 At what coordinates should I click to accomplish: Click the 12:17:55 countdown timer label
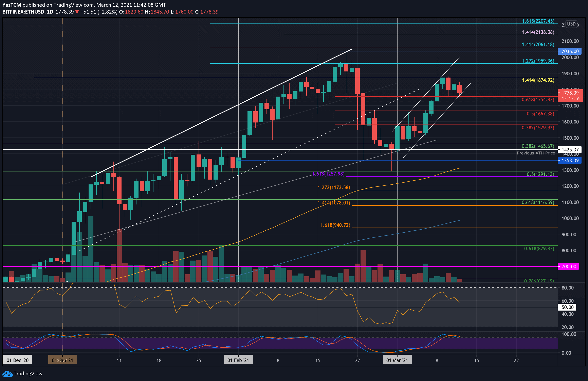pos(571,98)
